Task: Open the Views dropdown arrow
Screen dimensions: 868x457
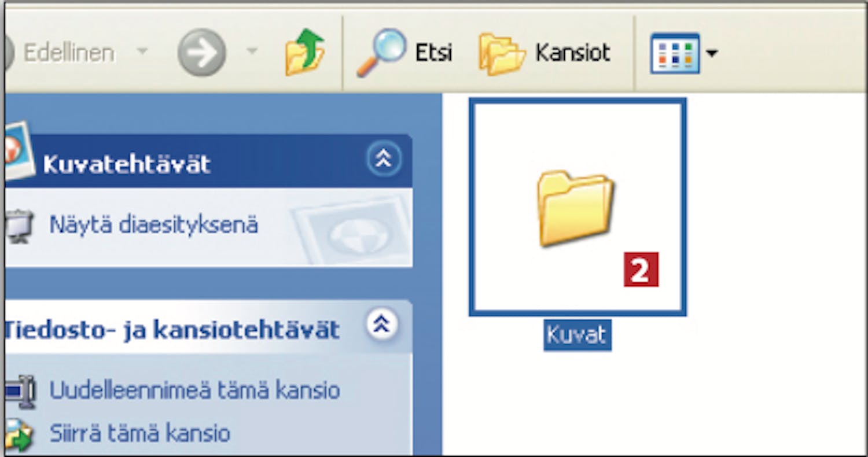Action: pyautogui.click(x=712, y=54)
